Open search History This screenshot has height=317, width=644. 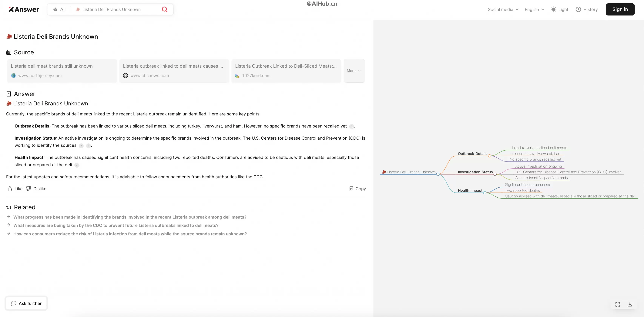(x=586, y=9)
